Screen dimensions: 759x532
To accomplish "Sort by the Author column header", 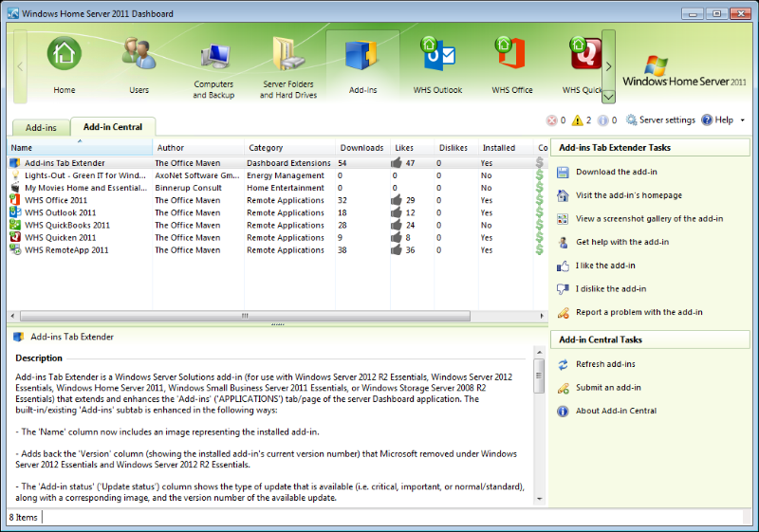I will [198, 148].
